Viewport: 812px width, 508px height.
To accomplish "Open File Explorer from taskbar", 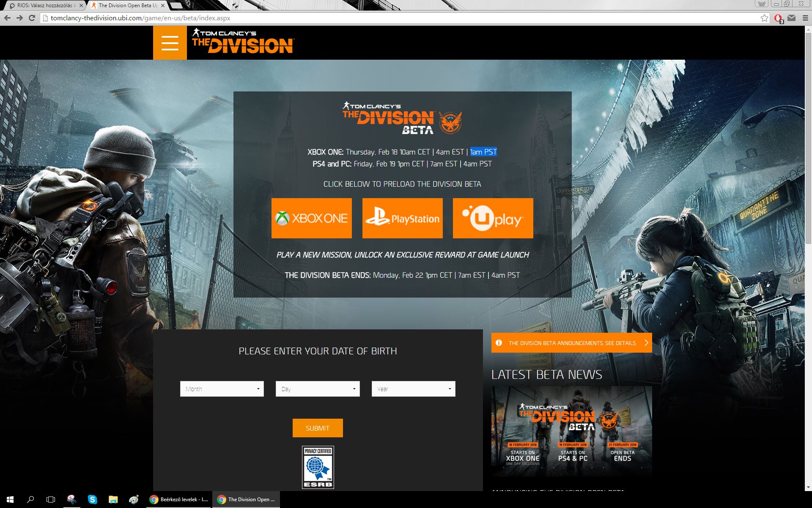I will point(113,500).
